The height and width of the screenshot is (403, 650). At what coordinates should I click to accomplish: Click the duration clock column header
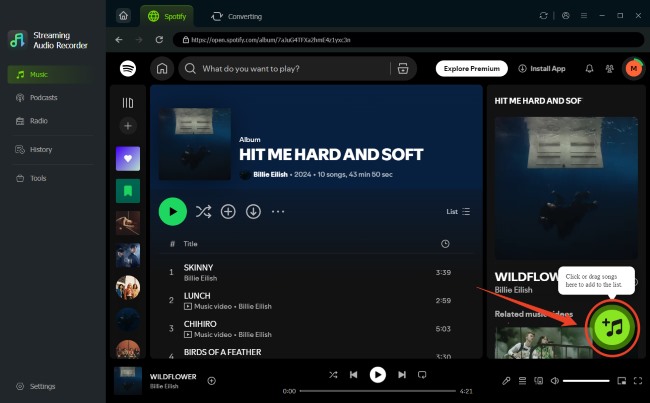click(x=445, y=244)
